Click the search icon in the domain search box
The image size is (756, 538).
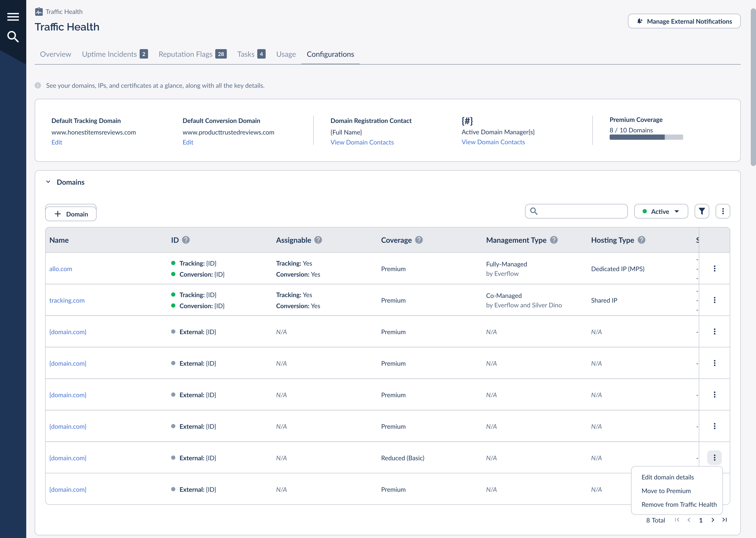pyautogui.click(x=534, y=211)
